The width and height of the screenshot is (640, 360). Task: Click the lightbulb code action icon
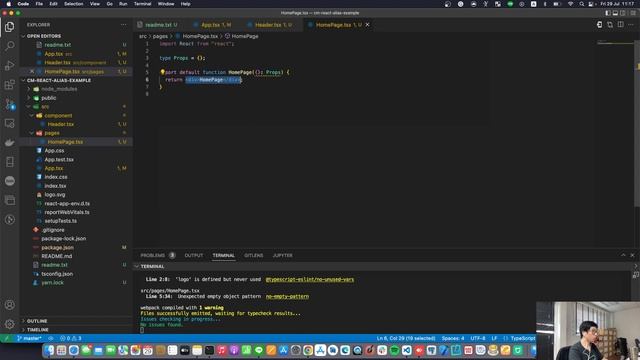(x=162, y=72)
